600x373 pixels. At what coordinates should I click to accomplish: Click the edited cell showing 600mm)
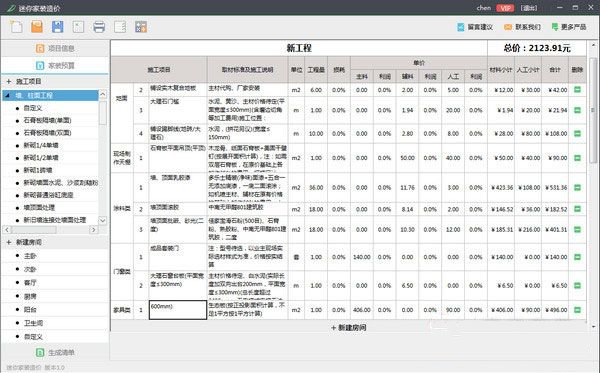coord(178,310)
